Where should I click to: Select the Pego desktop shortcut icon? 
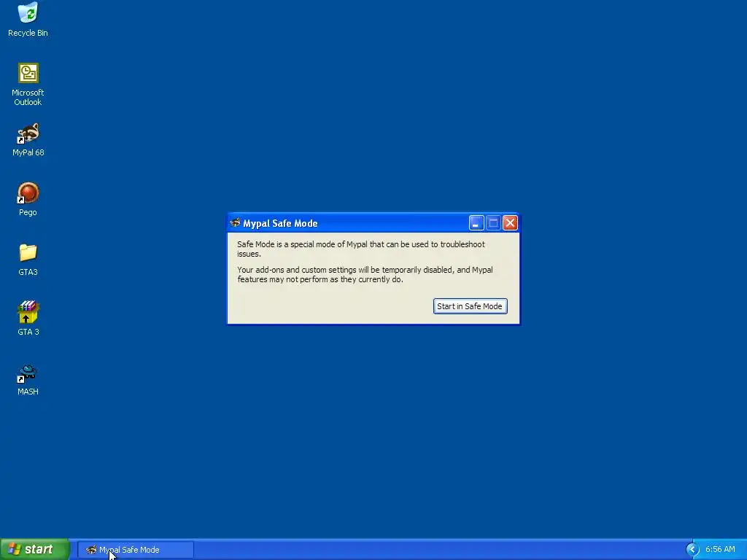pyautogui.click(x=28, y=193)
